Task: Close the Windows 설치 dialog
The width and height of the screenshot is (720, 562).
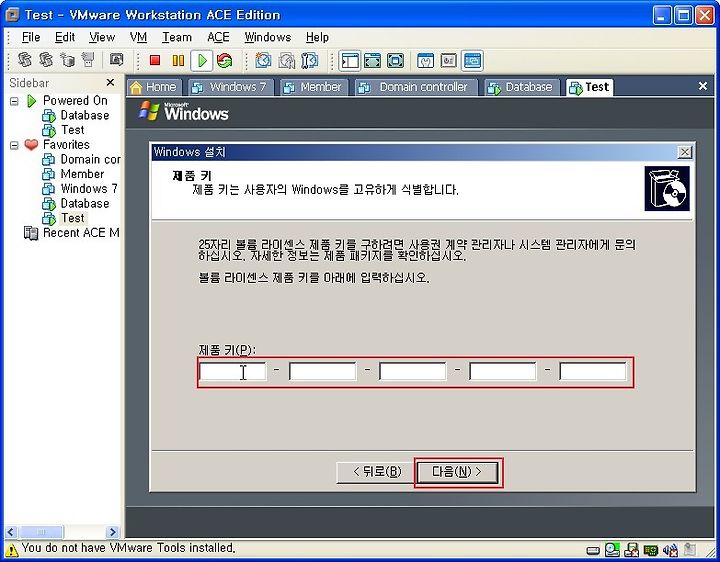Action: 685,152
